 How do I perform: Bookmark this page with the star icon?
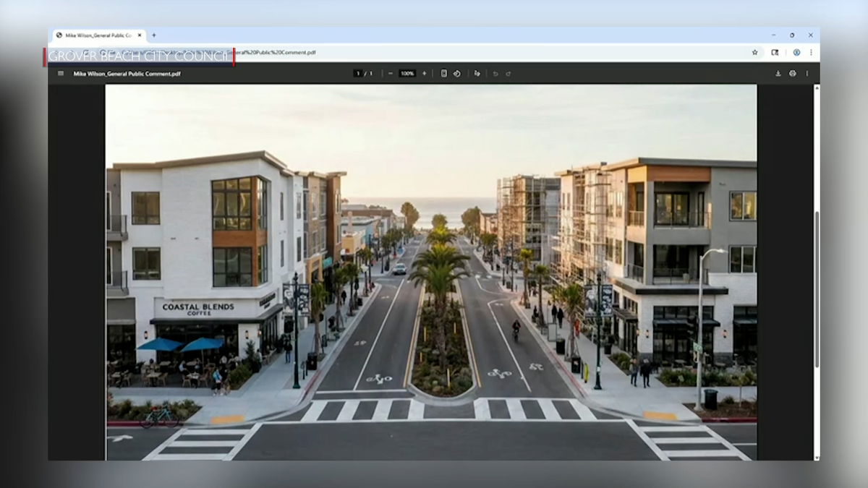(754, 52)
